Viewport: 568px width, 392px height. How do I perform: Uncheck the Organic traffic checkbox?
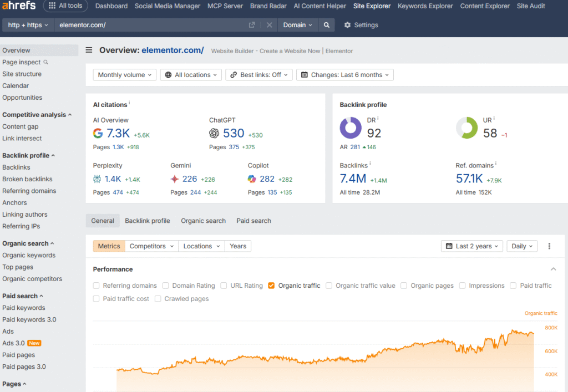tap(271, 286)
